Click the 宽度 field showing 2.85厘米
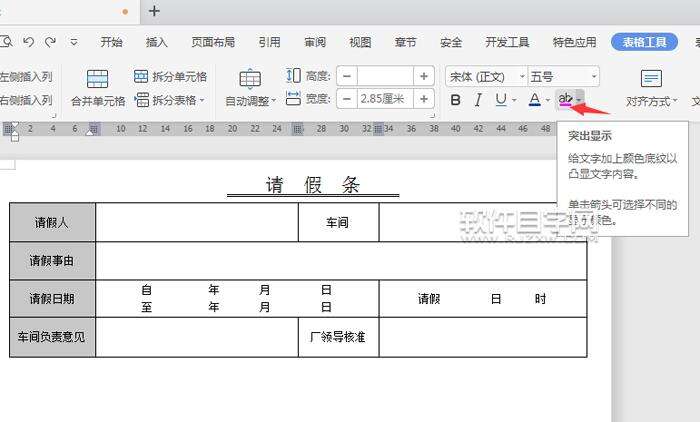 385,99
